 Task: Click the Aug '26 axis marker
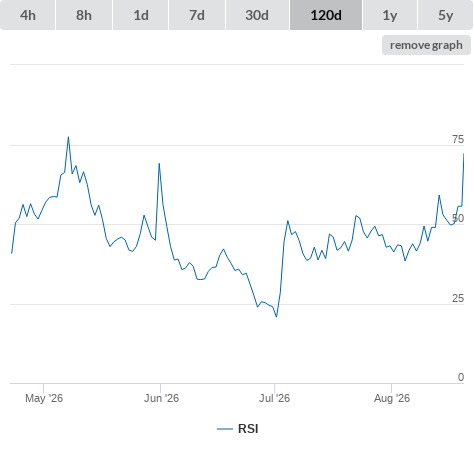tap(392, 398)
